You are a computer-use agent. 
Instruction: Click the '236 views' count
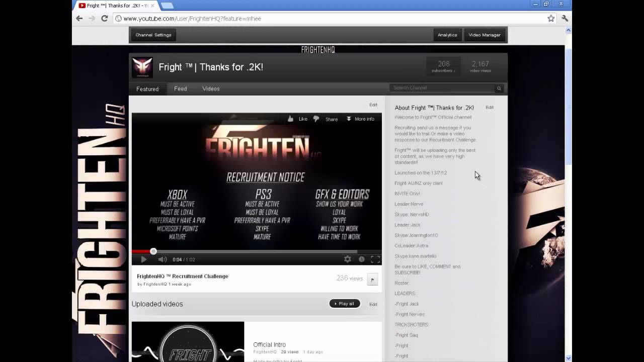[x=349, y=278]
